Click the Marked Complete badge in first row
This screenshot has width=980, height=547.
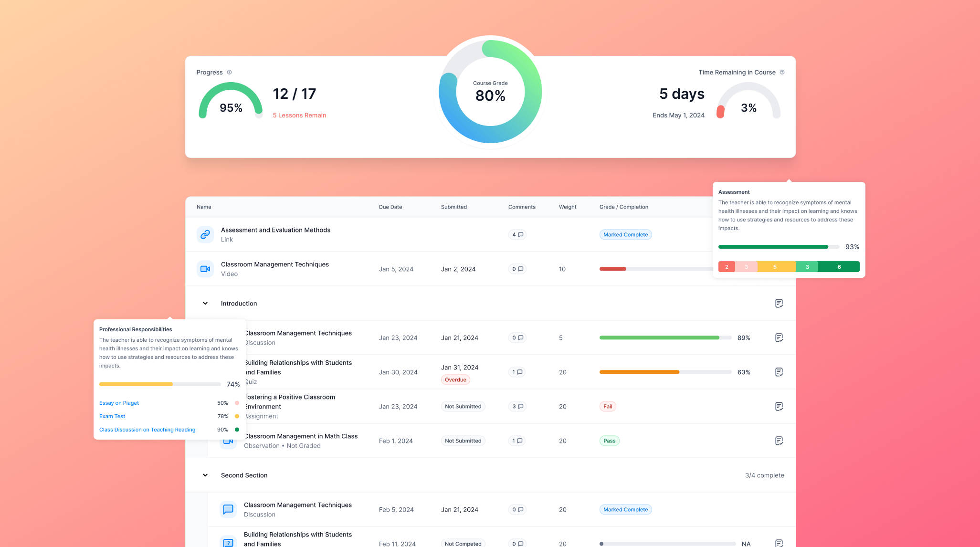(x=625, y=234)
